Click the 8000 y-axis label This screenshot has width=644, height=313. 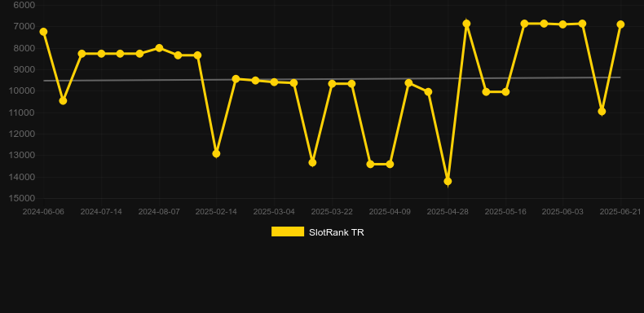pyautogui.click(x=24, y=48)
